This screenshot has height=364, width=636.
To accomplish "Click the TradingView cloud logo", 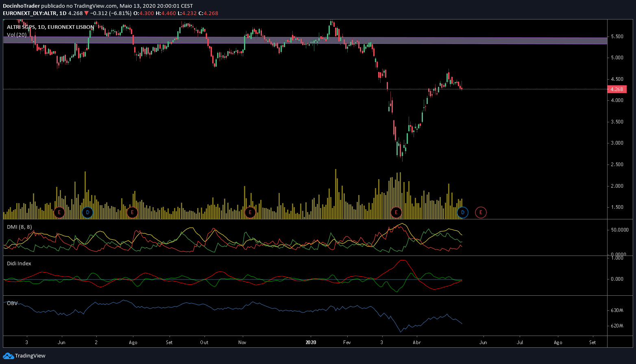I will [x=8, y=356].
